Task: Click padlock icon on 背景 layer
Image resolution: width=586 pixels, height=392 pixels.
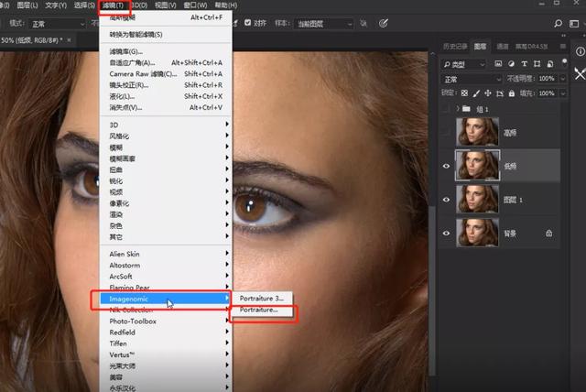Action: 548,234
